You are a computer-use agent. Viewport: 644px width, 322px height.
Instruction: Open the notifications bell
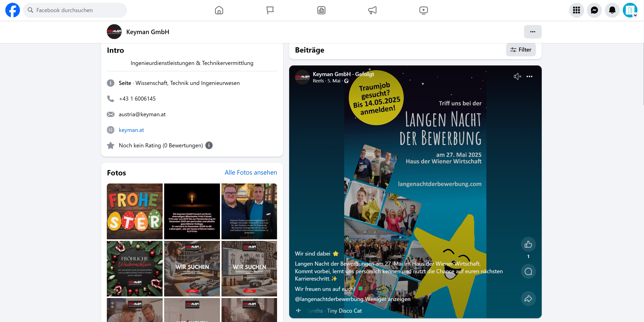click(x=612, y=10)
